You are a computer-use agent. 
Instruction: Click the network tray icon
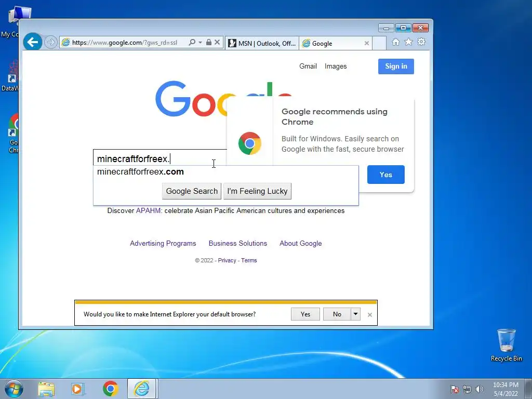[x=467, y=389]
